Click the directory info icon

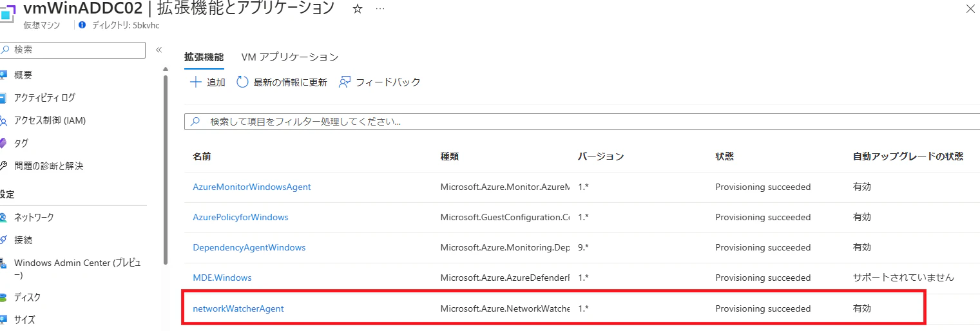[x=82, y=25]
